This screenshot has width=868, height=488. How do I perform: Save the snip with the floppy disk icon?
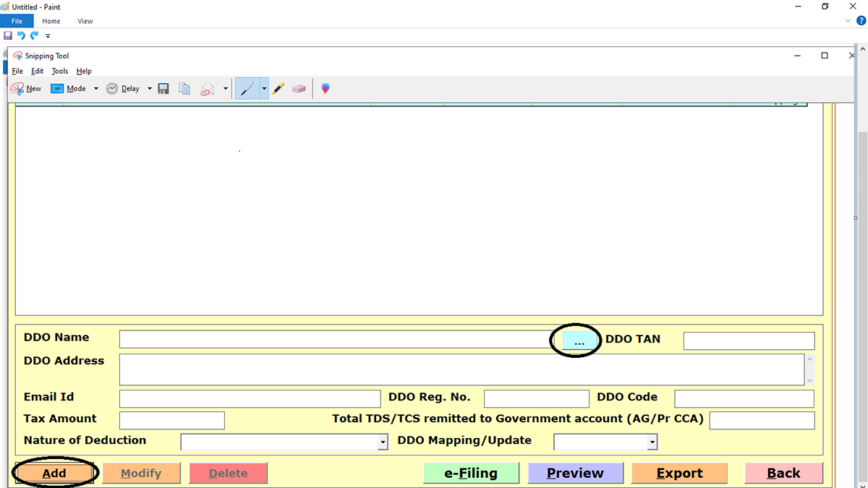163,88
